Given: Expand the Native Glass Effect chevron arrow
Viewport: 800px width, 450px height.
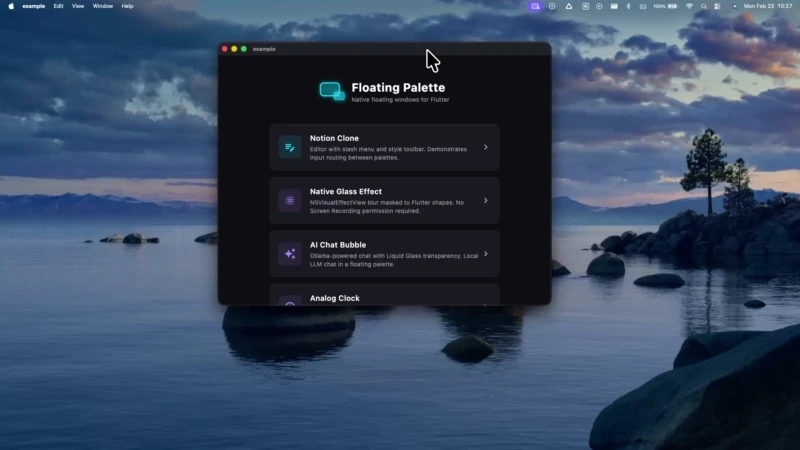Looking at the screenshot, I should click(x=486, y=201).
